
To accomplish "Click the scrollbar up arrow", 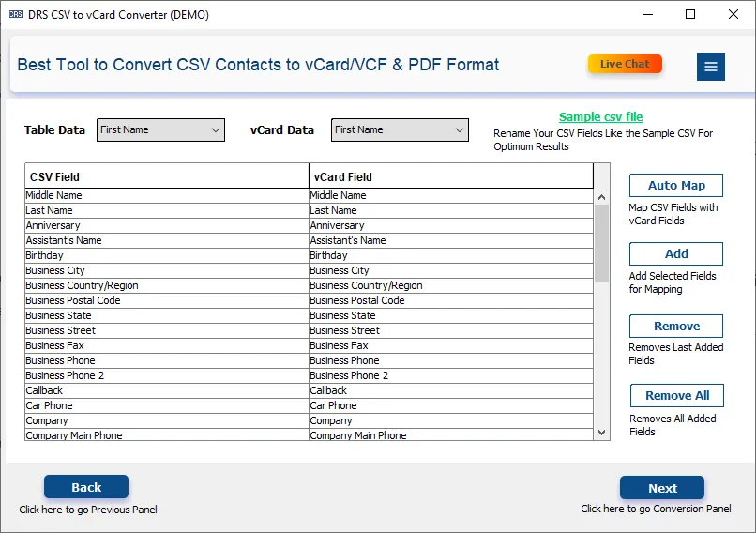I will point(601,197).
